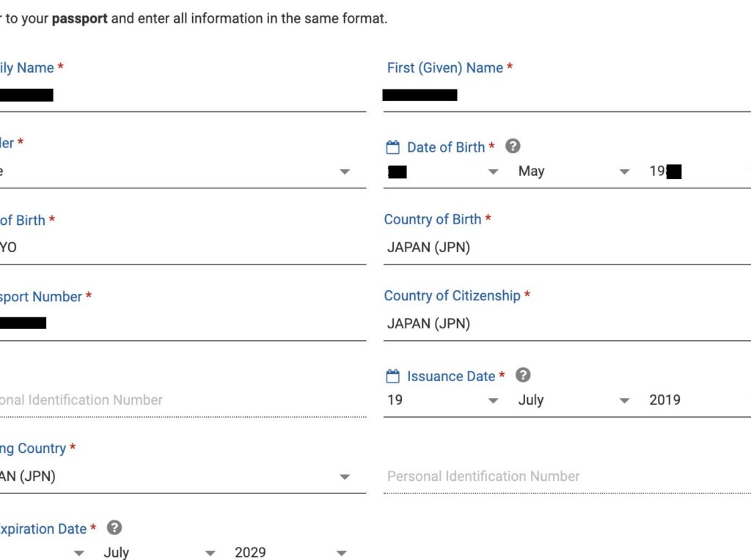
Task: Click the Issuance Date calendar icon
Action: click(x=393, y=376)
